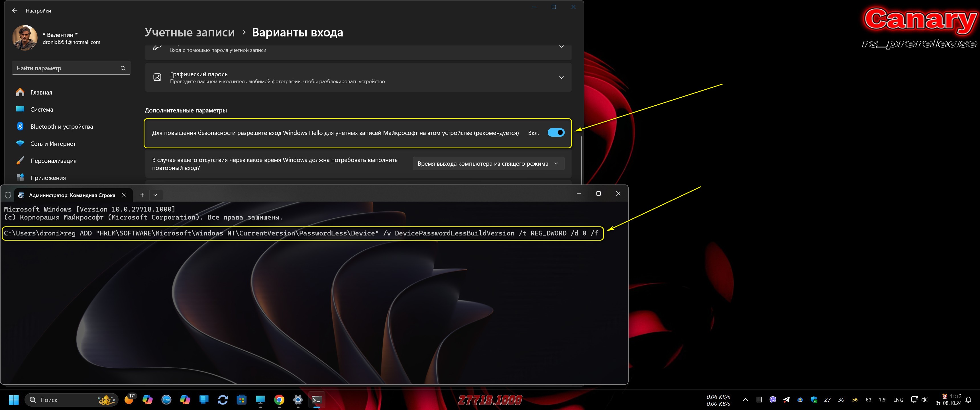Disable the Windows Hello sign-in toggle
The width and height of the screenshot is (980, 410).
(x=556, y=133)
